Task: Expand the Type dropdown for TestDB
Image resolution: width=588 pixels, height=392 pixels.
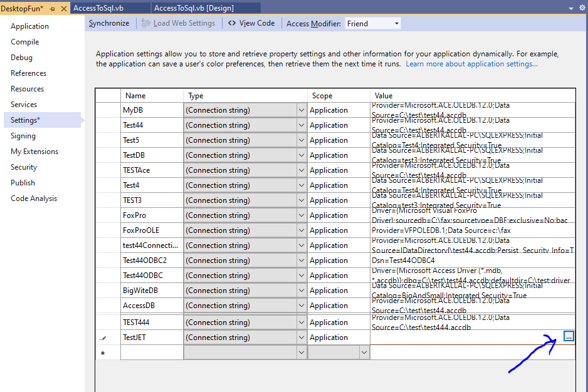Action: click(301, 155)
